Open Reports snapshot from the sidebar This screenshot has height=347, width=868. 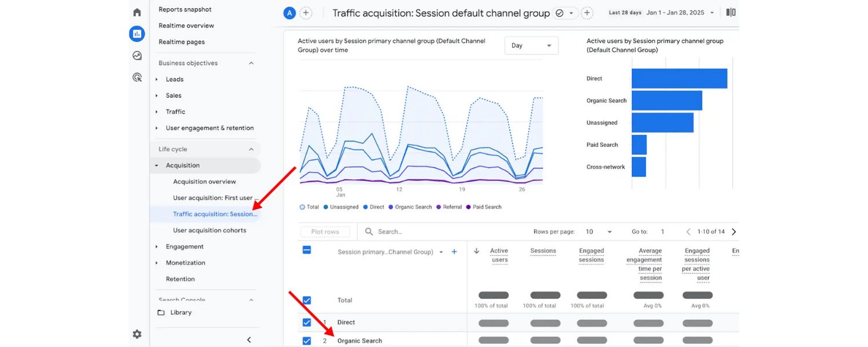pyautogui.click(x=185, y=9)
